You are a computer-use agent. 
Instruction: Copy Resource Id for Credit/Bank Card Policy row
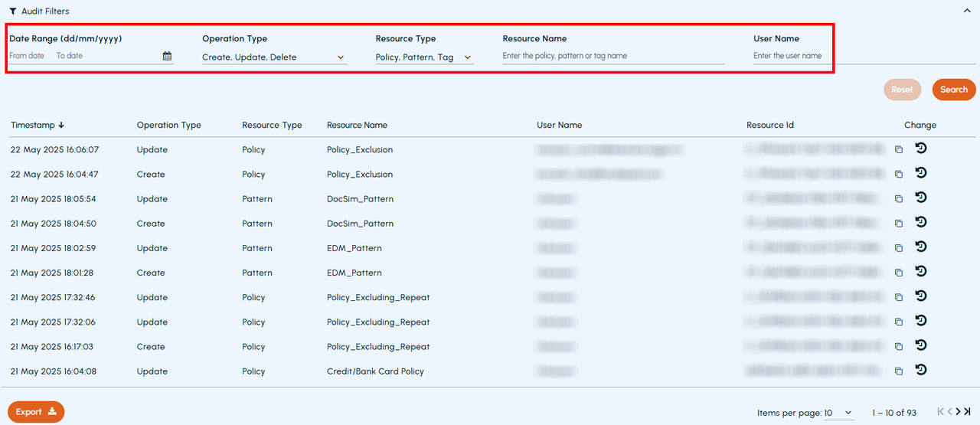[x=899, y=371]
